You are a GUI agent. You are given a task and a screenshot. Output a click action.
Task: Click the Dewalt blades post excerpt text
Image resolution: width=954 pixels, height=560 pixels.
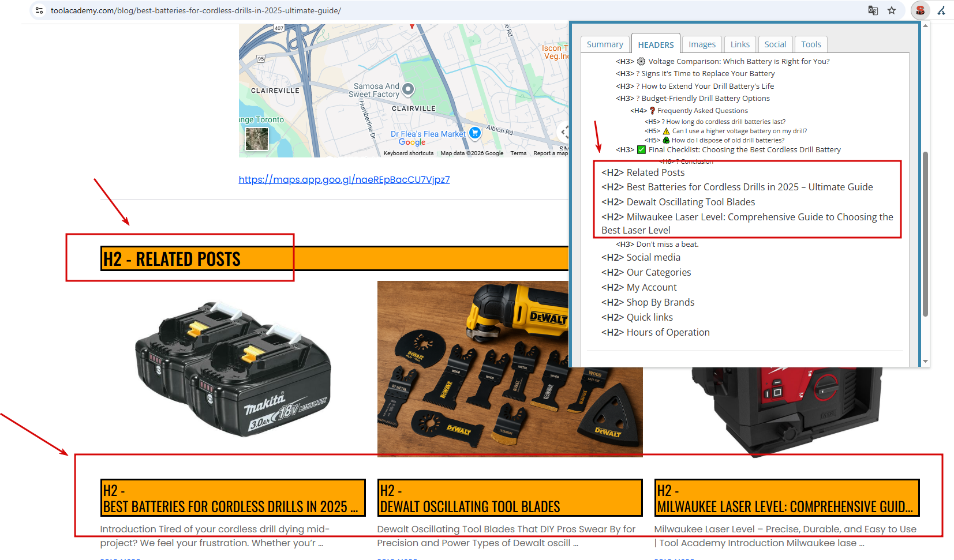click(x=506, y=536)
